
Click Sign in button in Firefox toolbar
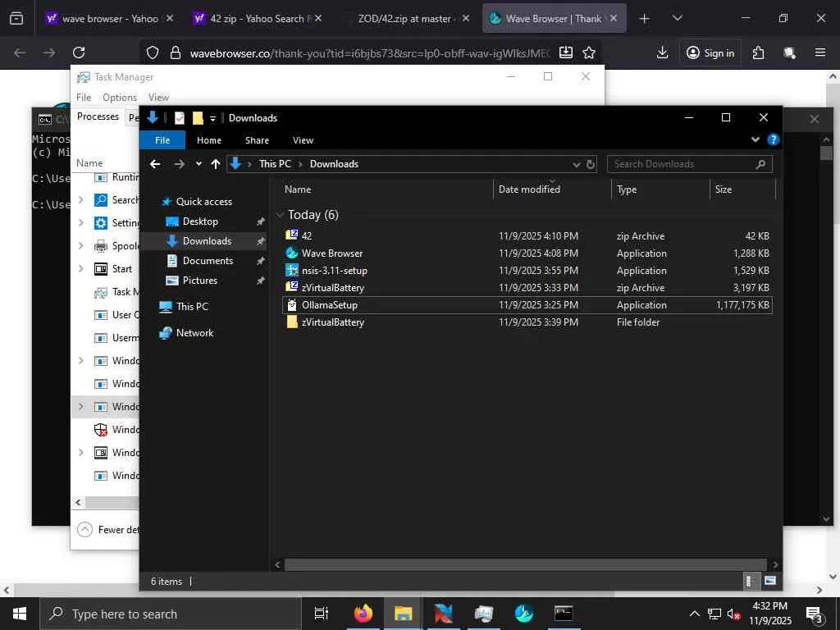coord(710,52)
